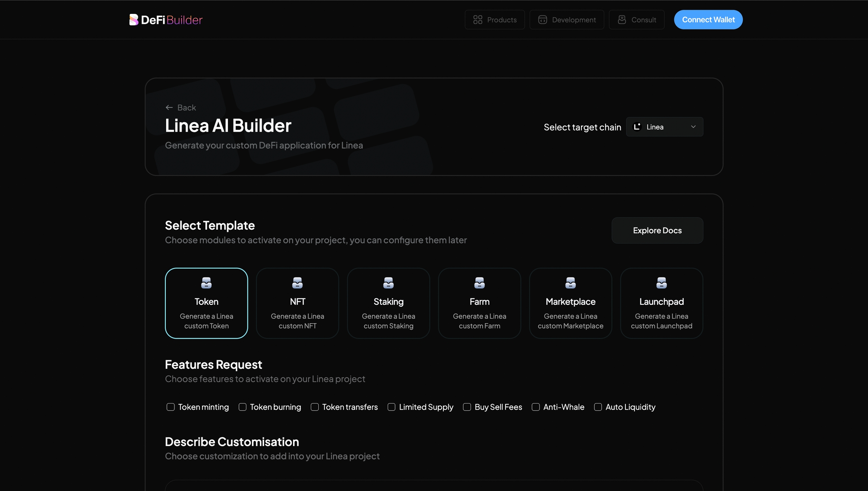Click the Linea chain logo icon
Screen dimensions: 868x491
point(637,127)
